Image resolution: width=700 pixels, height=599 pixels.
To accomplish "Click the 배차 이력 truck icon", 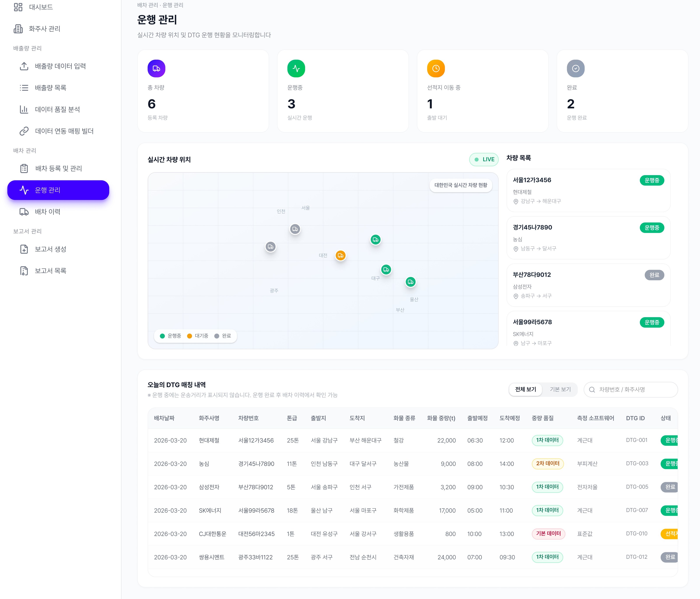I will (x=24, y=212).
